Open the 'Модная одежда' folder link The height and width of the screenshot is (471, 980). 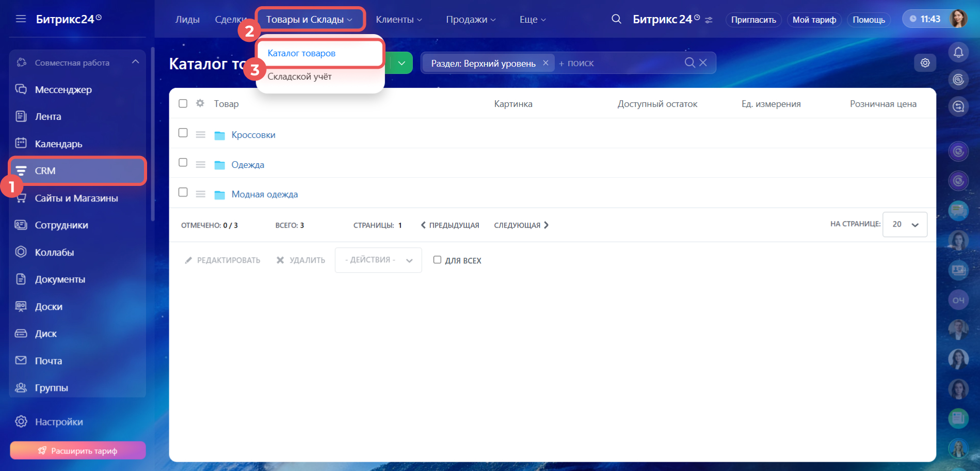click(x=264, y=194)
